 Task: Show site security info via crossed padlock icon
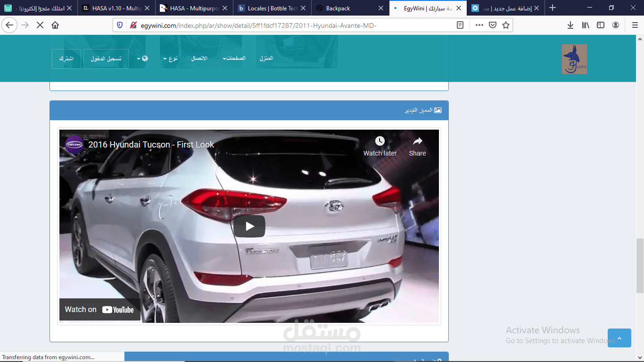[x=133, y=25]
